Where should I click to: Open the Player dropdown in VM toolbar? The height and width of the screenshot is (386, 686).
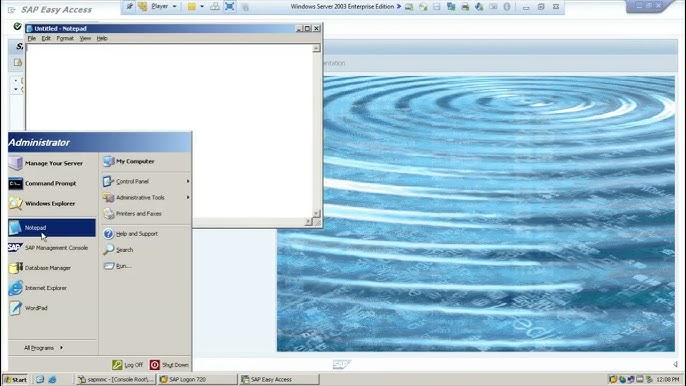pyautogui.click(x=164, y=7)
